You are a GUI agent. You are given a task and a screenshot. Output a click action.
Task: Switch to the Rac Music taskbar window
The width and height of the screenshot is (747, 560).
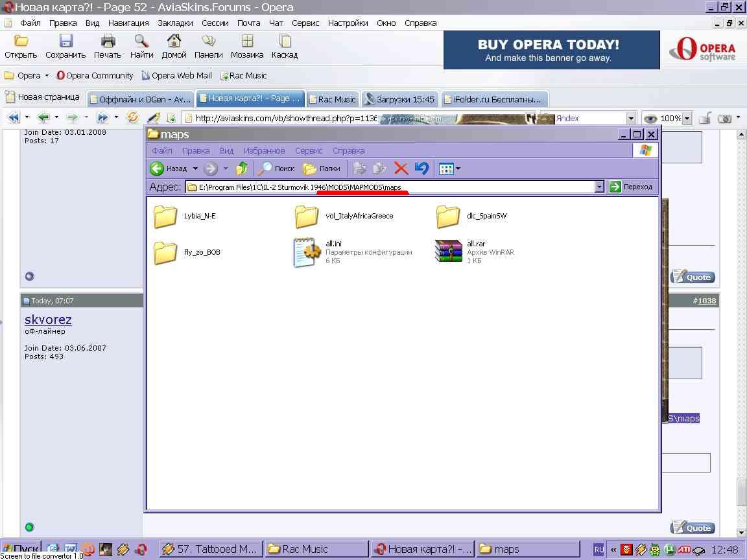click(x=316, y=549)
